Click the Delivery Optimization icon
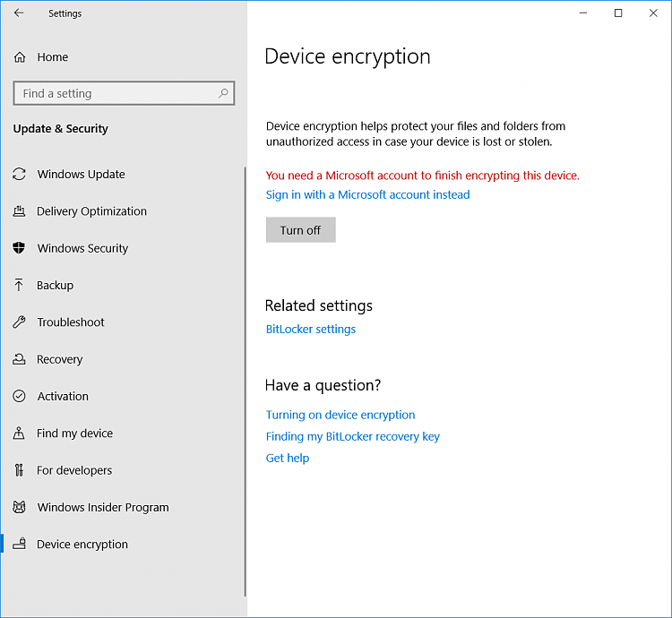This screenshot has width=672, height=618. tap(20, 211)
